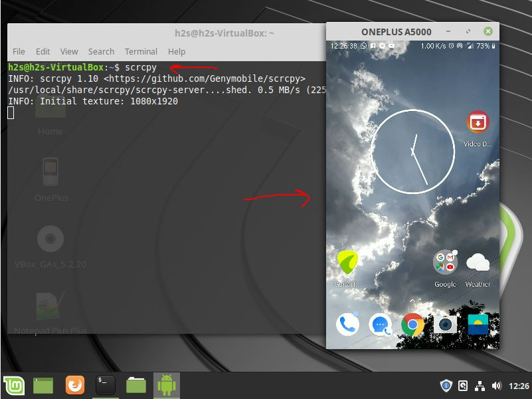
Task: Tap the Facebook notification status icon
Action: pos(373,45)
